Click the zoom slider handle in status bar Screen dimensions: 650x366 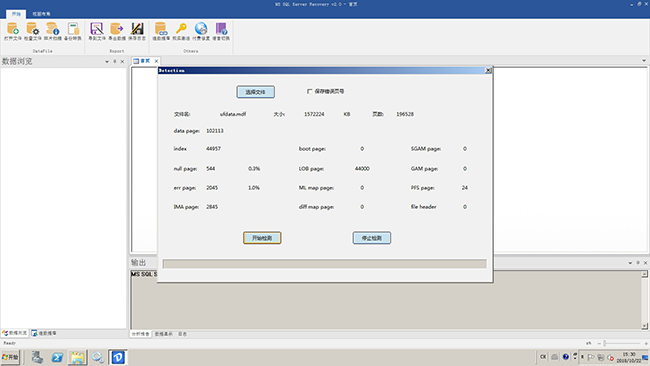(x=605, y=343)
